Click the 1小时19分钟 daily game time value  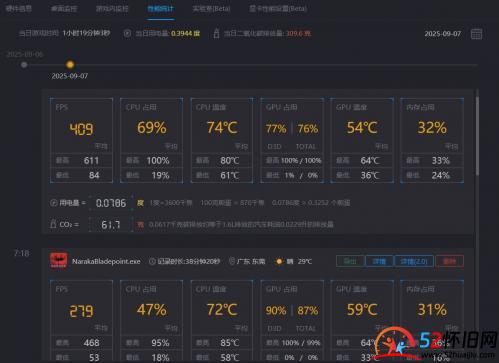86,33
